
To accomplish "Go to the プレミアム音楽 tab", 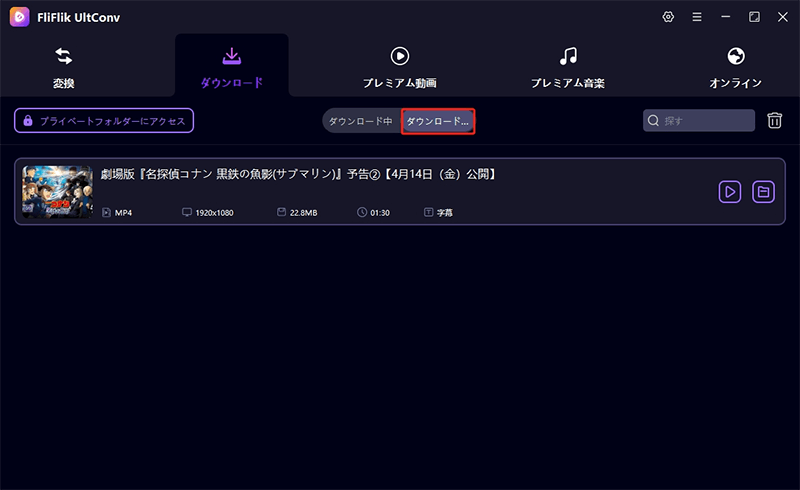I will [x=567, y=66].
